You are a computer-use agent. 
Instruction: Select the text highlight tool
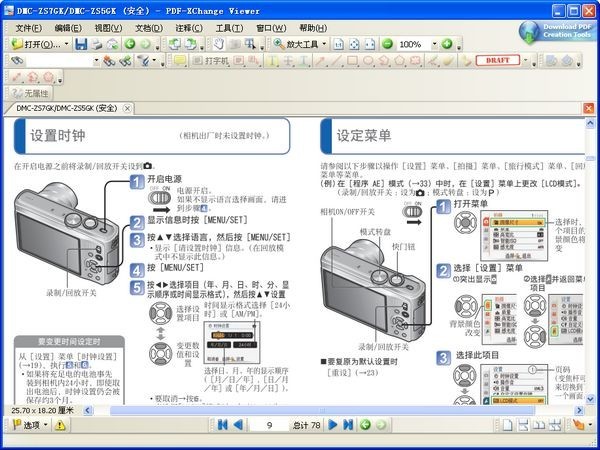[x=272, y=60]
